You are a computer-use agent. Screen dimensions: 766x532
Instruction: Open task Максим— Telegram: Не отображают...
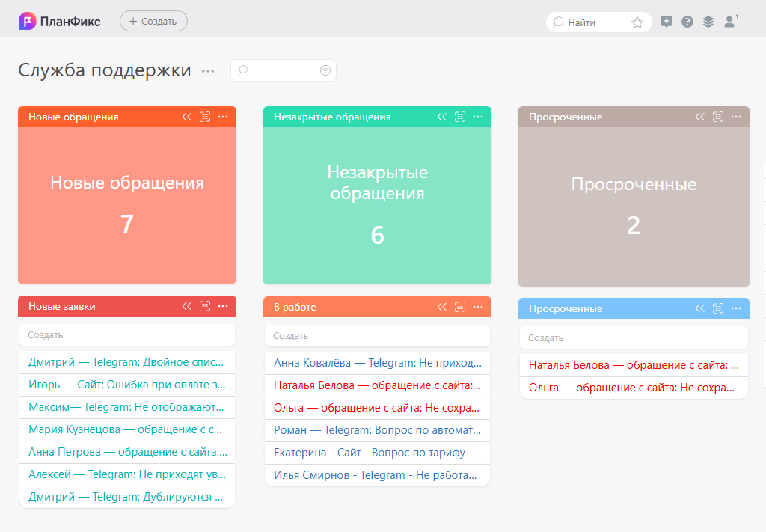tap(127, 407)
